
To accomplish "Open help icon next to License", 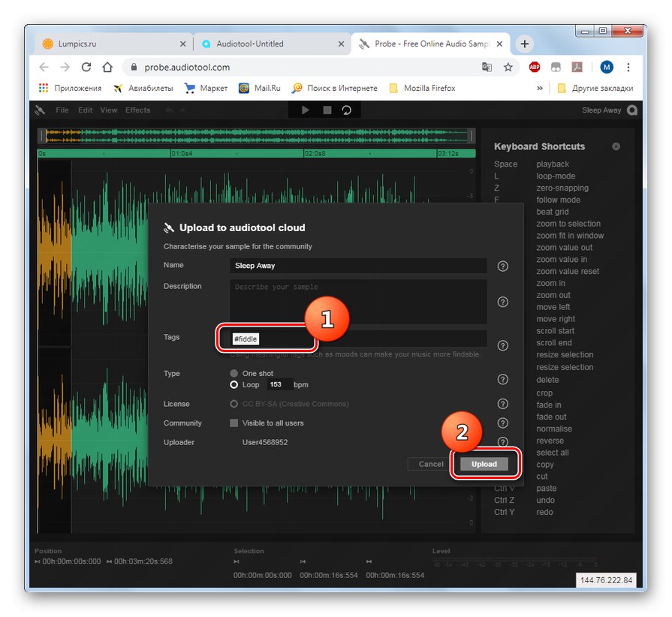I will click(503, 404).
